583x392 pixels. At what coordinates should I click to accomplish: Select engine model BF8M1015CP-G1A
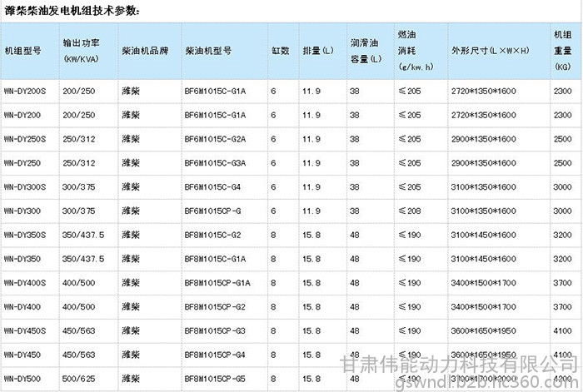[x=217, y=283]
